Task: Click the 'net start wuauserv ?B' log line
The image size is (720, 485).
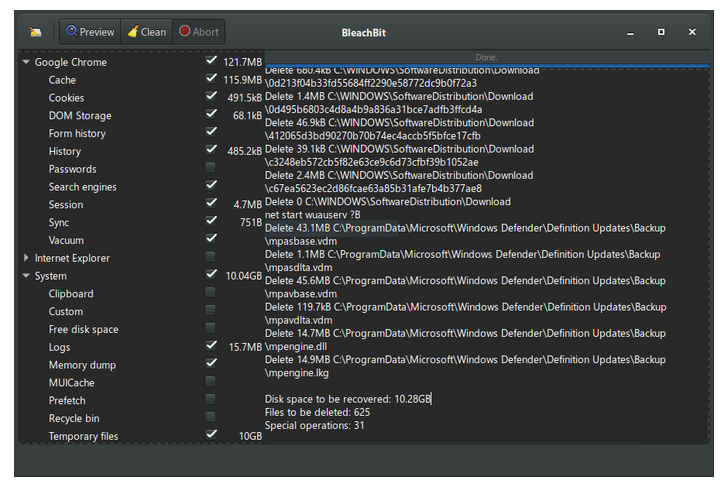Action: pyautogui.click(x=313, y=215)
